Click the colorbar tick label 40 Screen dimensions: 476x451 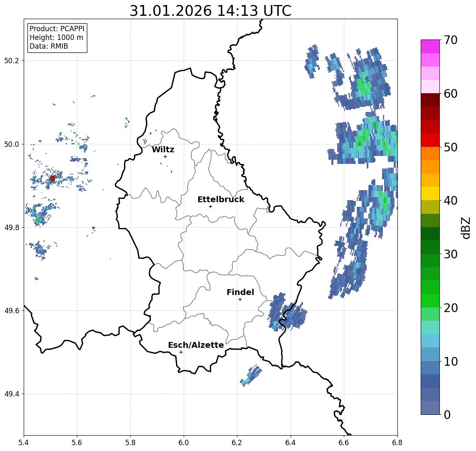click(451, 201)
